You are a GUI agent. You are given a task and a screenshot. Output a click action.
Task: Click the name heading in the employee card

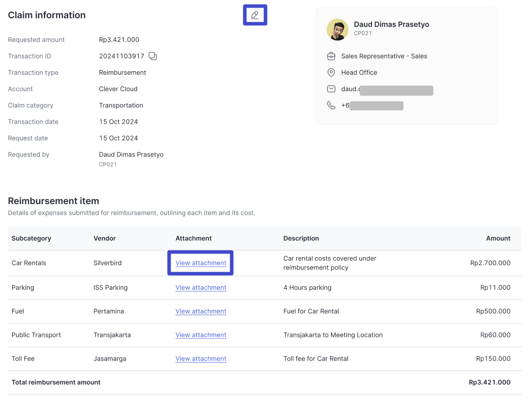click(392, 24)
